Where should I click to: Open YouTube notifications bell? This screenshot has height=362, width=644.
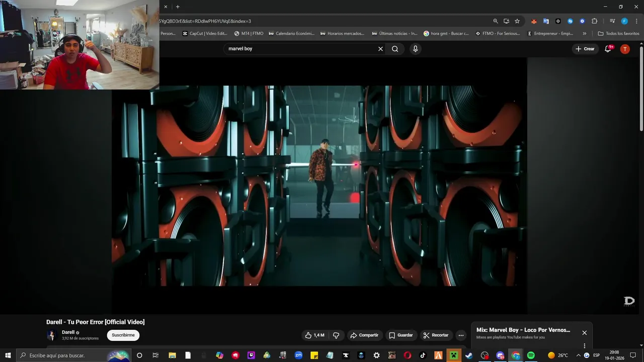[x=608, y=49]
